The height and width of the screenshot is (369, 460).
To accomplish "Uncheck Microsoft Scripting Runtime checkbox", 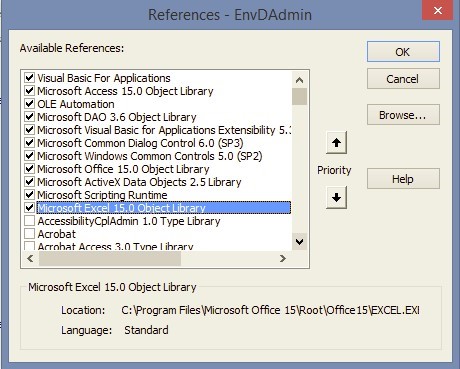I will tap(30, 195).
